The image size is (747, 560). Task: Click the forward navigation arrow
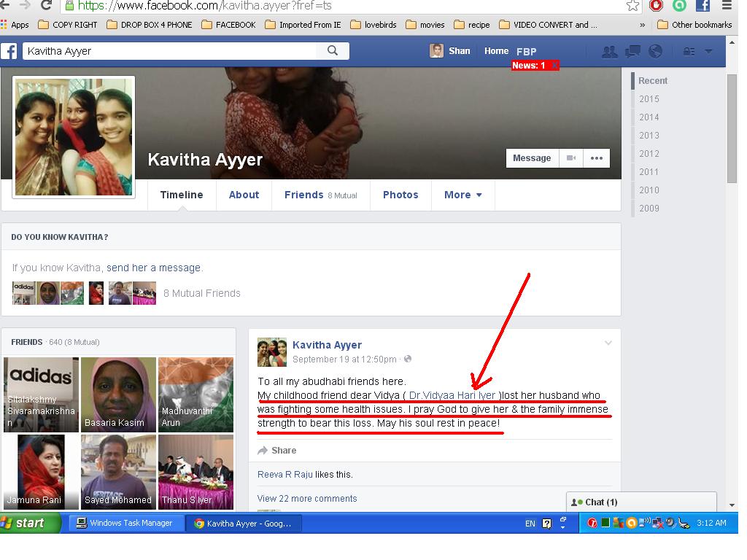25,5
